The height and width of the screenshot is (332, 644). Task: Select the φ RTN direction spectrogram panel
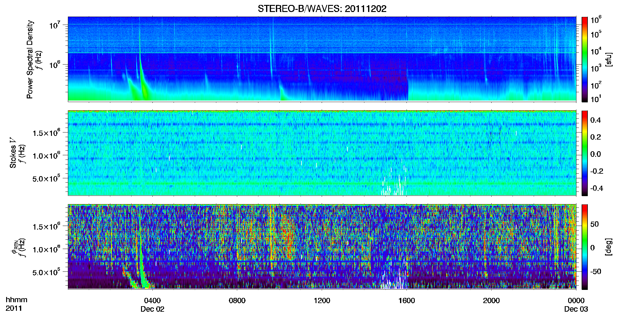coord(322,247)
